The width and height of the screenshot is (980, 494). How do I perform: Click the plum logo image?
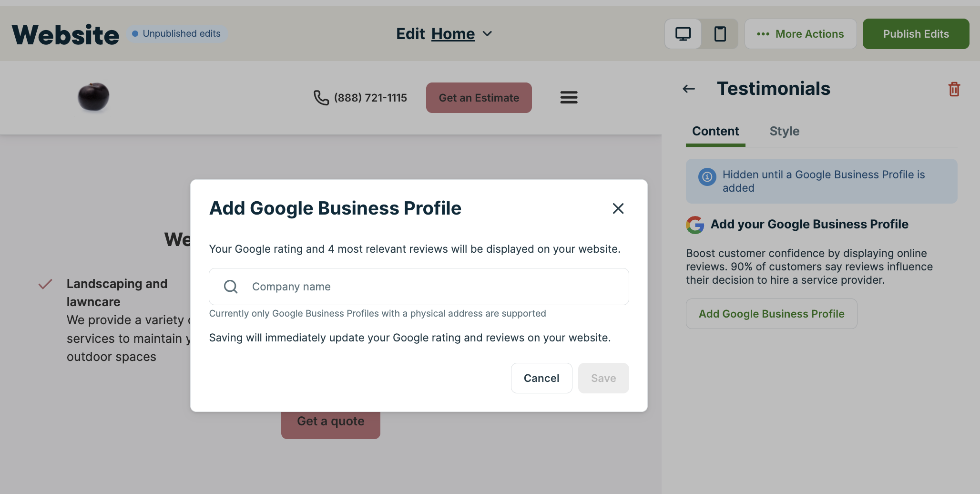pyautogui.click(x=93, y=97)
